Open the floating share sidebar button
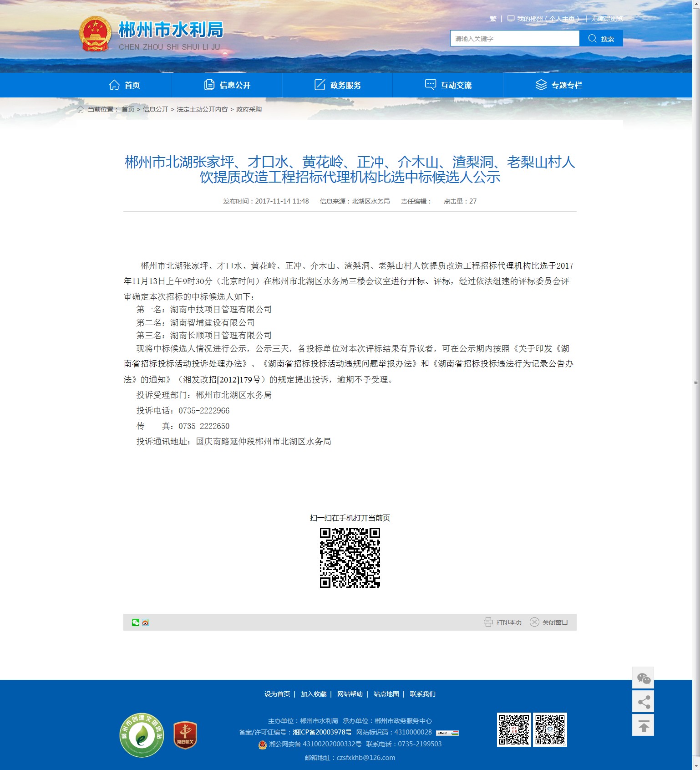 643,702
